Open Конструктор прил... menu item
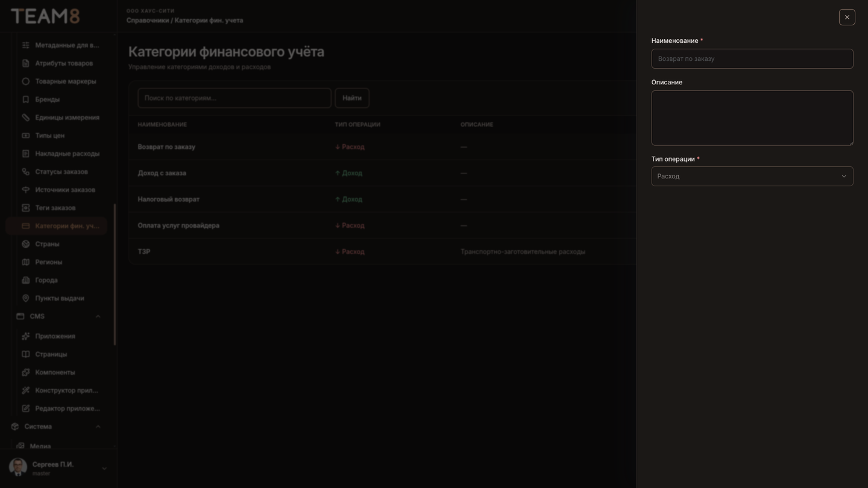 57,390
